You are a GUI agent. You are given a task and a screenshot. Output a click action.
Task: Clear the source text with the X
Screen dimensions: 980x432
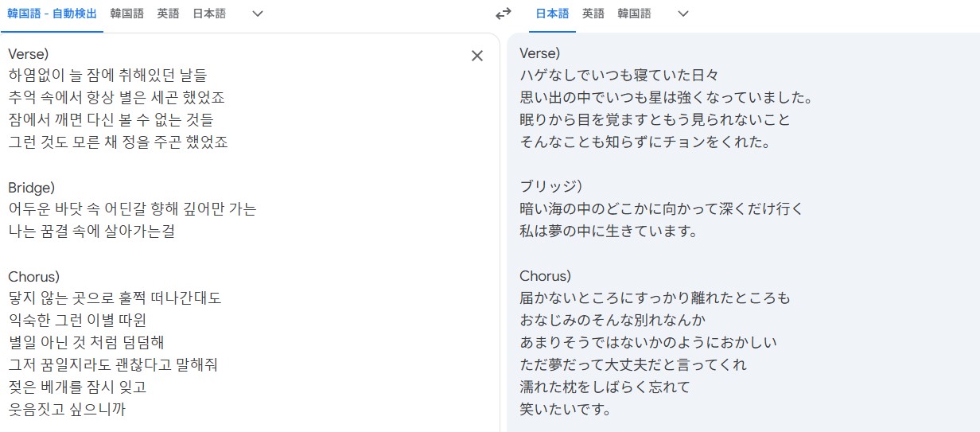click(477, 56)
